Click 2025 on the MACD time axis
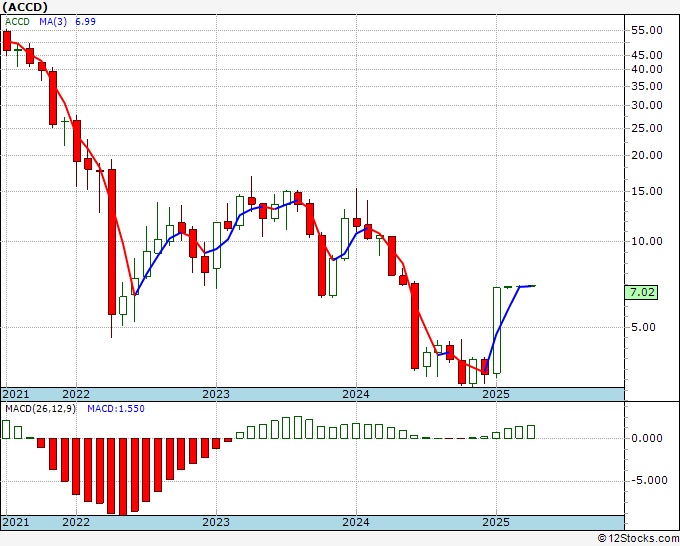The height and width of the screenshot is (546, 680). [496, 522]
